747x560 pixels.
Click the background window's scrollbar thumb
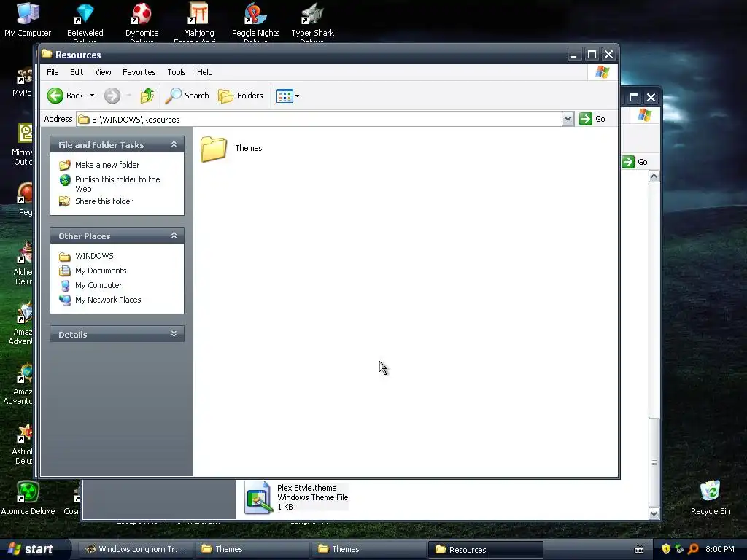(654, 463)
